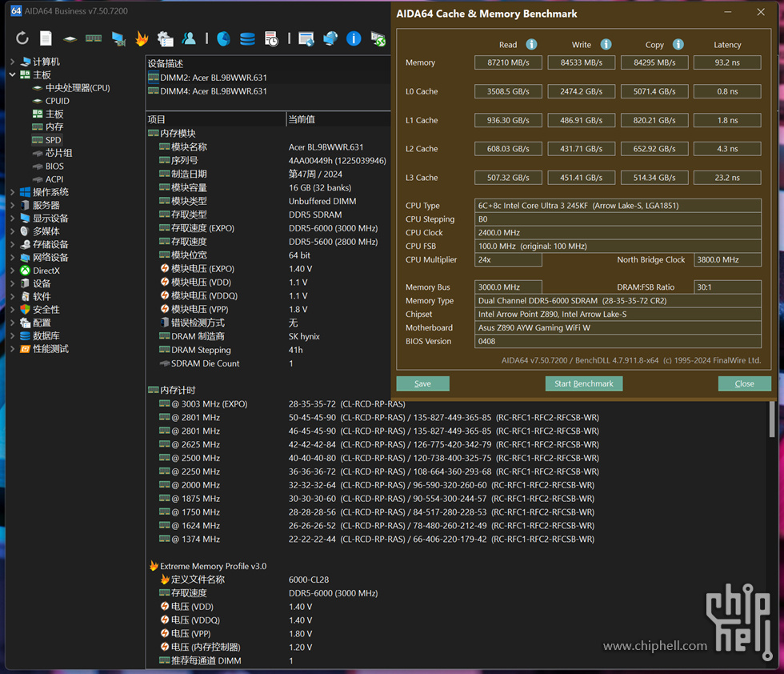Click the blue database stack icon

click(247, 38)
